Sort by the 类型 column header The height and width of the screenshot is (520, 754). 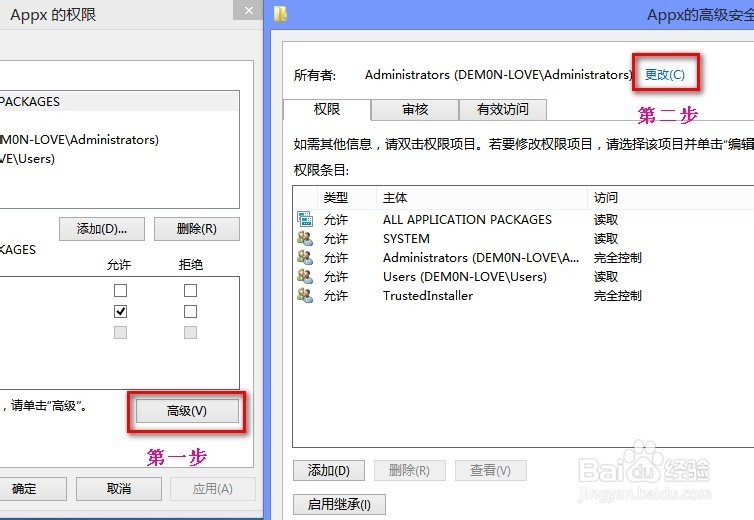click(x=347, y=198)
